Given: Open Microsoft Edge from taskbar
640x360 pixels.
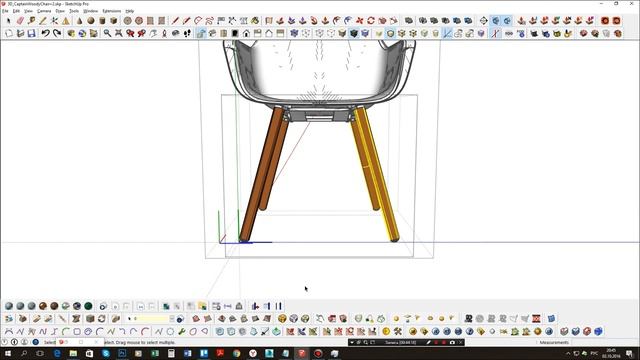Looking at the screenshot, I should pyautogui.click(x=57, y=353).
